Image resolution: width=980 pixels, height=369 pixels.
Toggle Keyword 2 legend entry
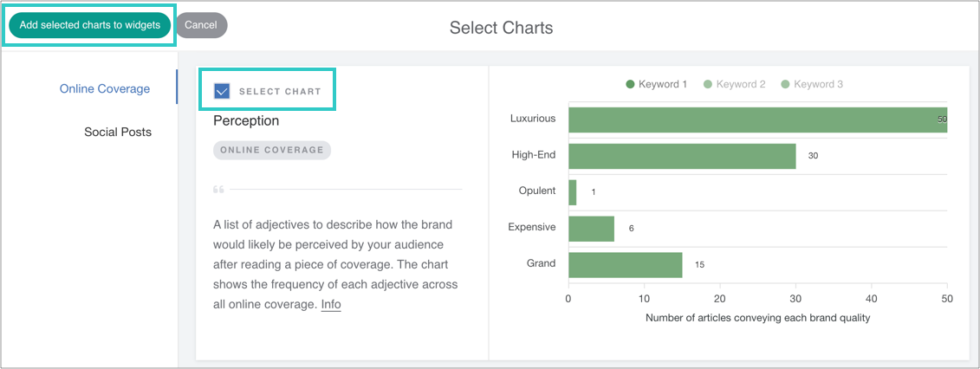734,84
